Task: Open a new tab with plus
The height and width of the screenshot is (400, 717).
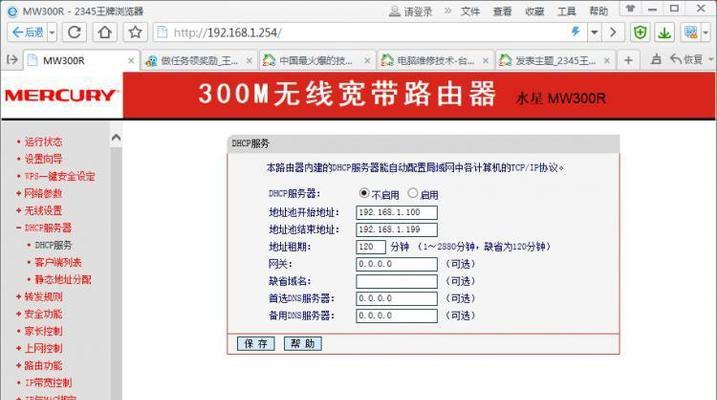Action: coord(628,60)
